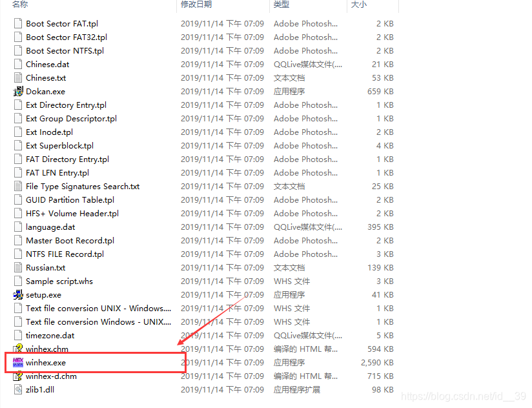Image resolution: width=532 pixels, height=408 pixels.
Task: Click the 98 KB size of zlib1.dll
Action: pyautogui.click(x=383, y=390)
